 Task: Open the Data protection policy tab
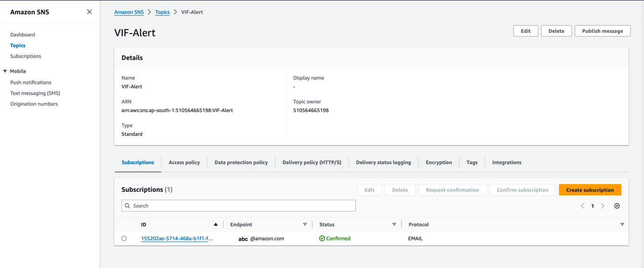241,162
